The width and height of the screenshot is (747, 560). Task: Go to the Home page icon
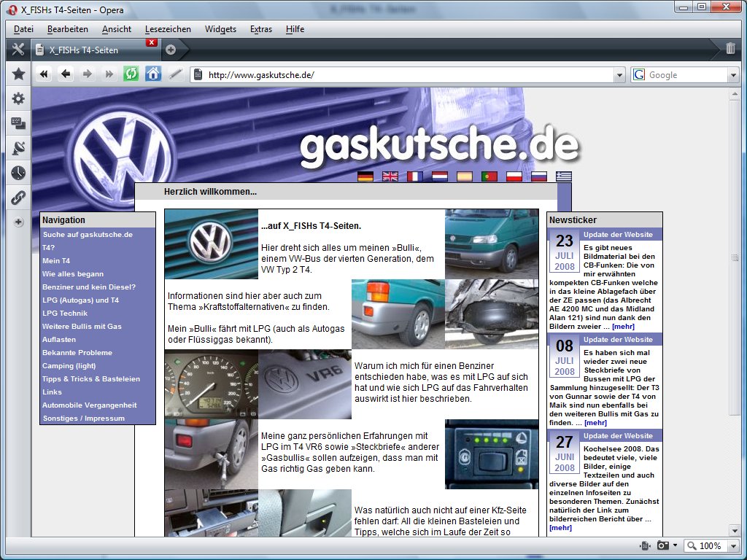pos(153,74)
